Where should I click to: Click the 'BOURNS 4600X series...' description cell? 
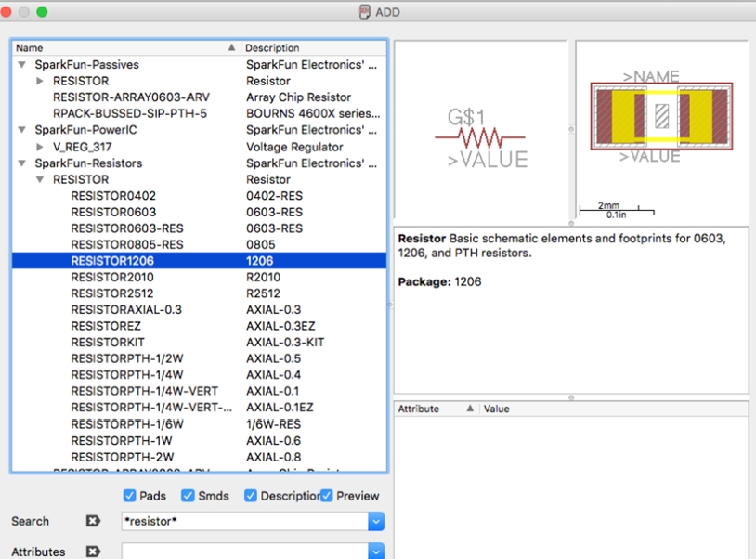click(x=313, y=113)
